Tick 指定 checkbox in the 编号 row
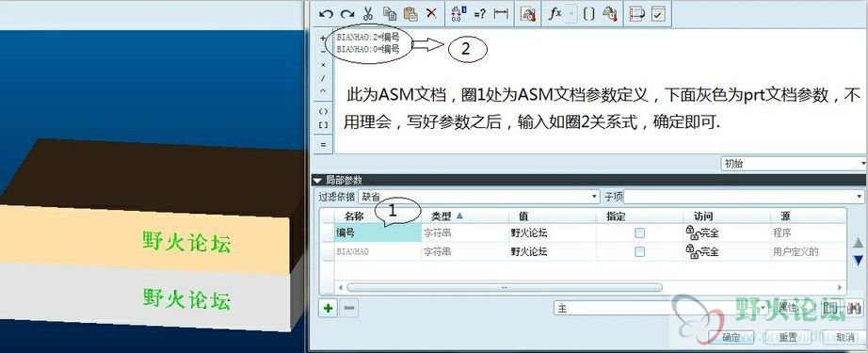The width and height of the screenshot is (868, 353). click(640, 233)
